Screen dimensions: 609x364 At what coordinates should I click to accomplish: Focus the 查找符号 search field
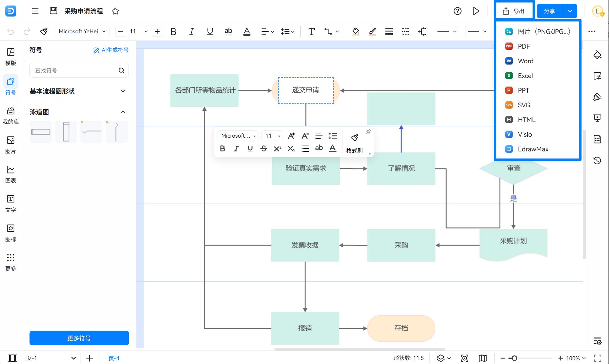click(x=79, y=71)
